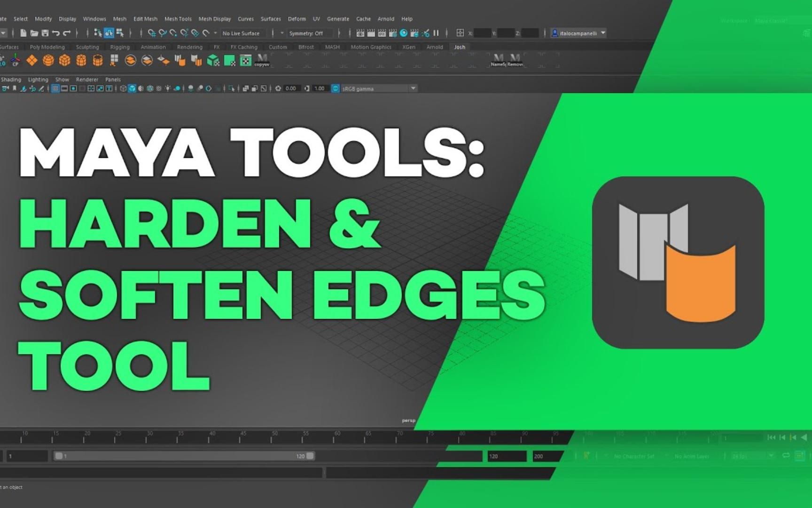Switch to the Sculpting shelf tab
Viewport: 812px width, 508px height.
pos(87,47)
